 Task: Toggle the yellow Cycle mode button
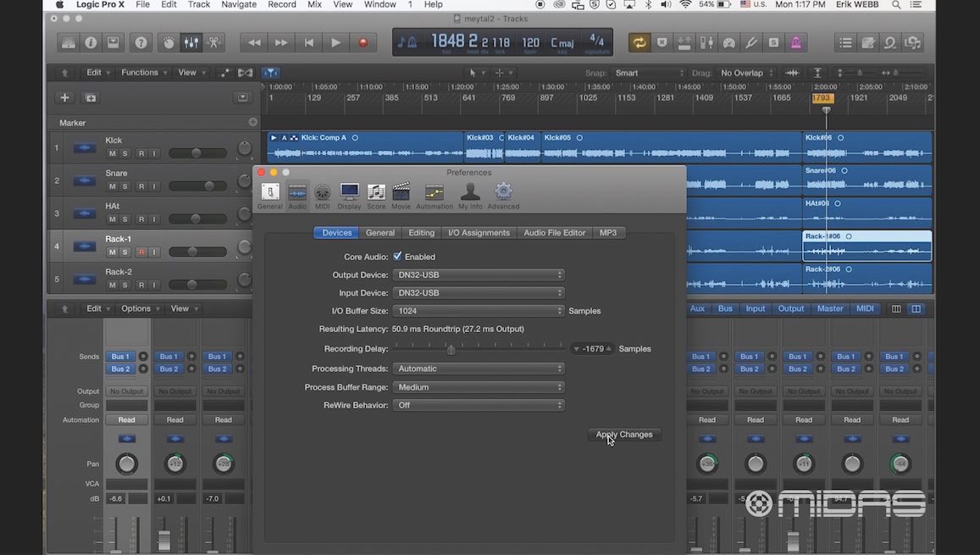tap(639, 42)
